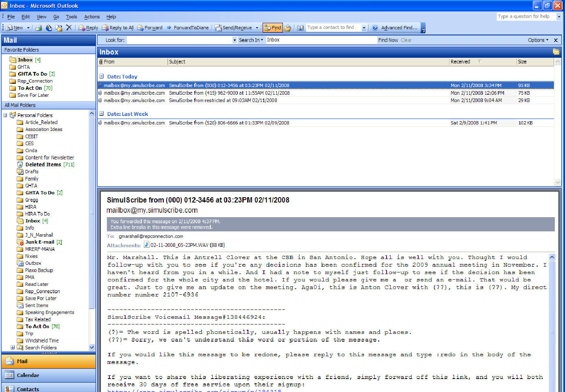Click folder list scrollbar down arrow
The width and height of the screenshot is (565, 392).
(91, 347)
